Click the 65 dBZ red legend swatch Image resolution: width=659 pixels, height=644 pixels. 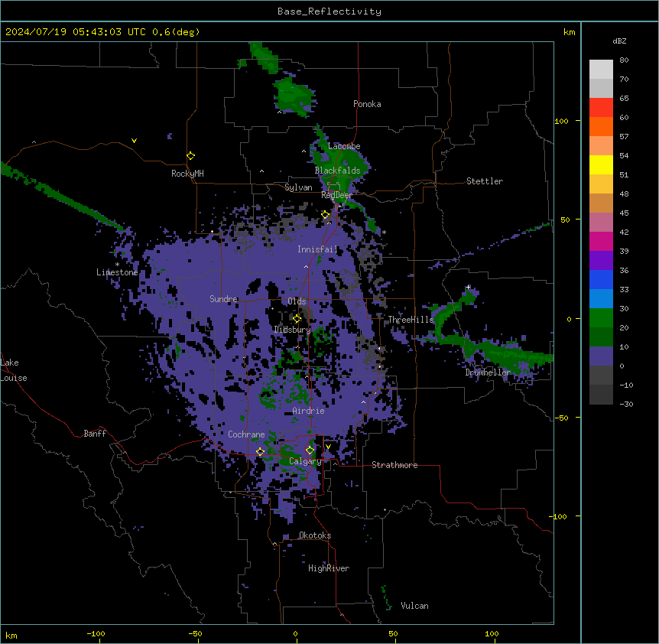tap(601, 108)
